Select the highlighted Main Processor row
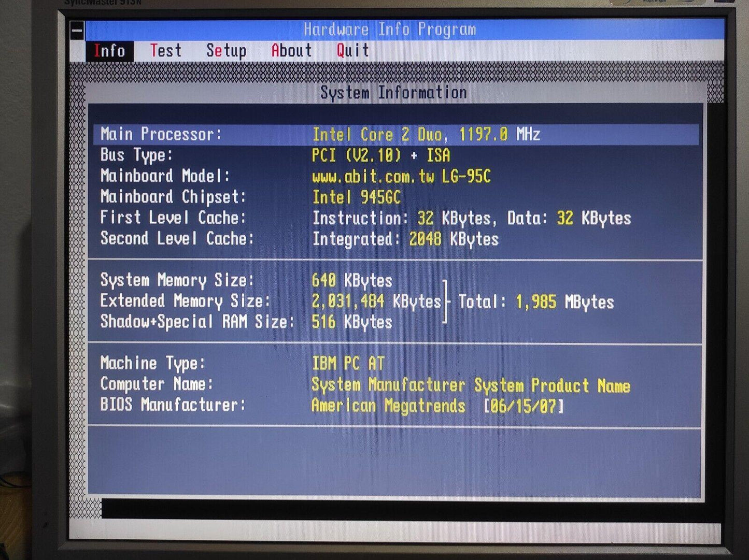Screen dimensions: 749x560 pyautogui.click(x=395, y=135)
